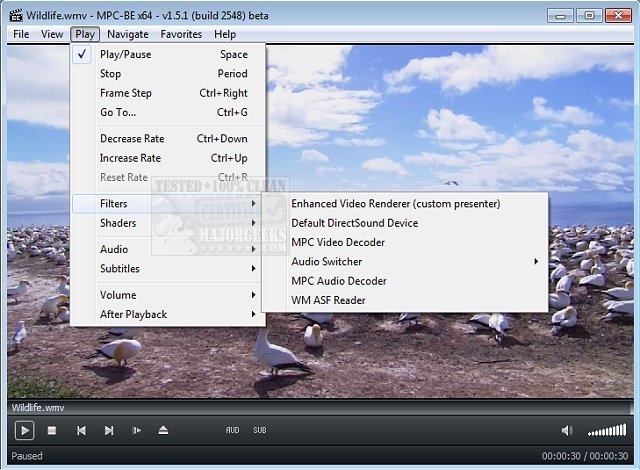Image resolution: width=640 pixels, height=470 pixels.
Task: Click the frame step icon
Action: click(x=136, y=430)
